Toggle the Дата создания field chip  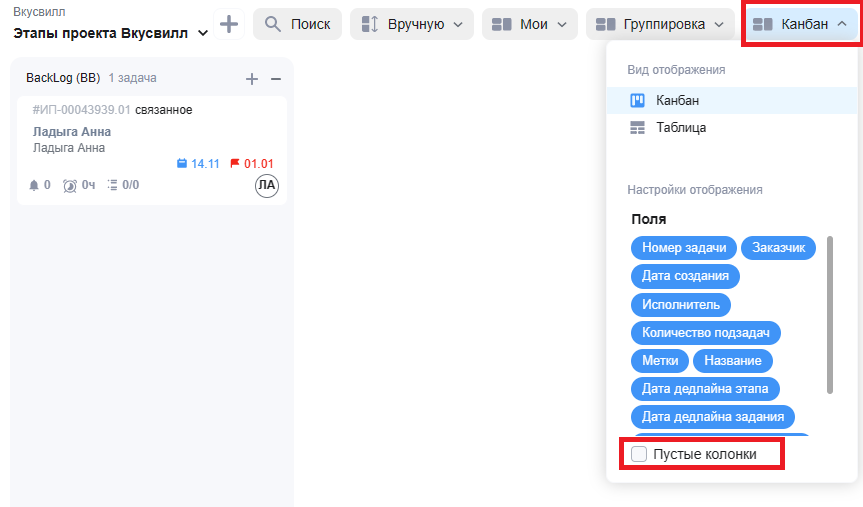[685, 276]
